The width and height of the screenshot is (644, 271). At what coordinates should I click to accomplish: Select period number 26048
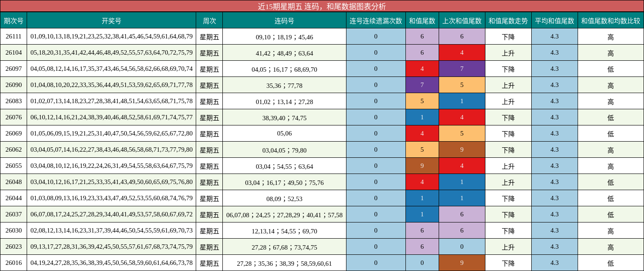click(14, 182)
